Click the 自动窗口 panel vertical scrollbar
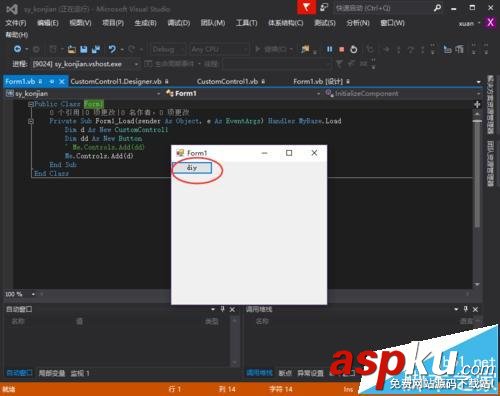The width and height of the screenshot is (500, 396). pos(235,341)
